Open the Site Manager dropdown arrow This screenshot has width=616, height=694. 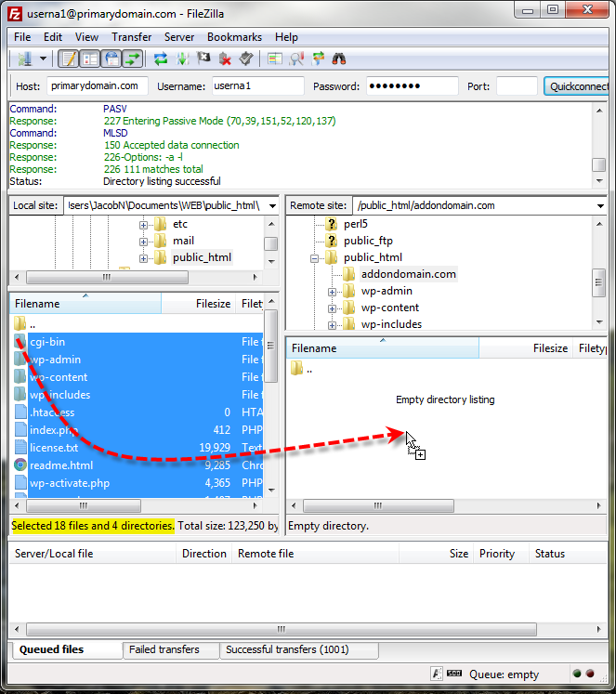[x=43, y=59]
